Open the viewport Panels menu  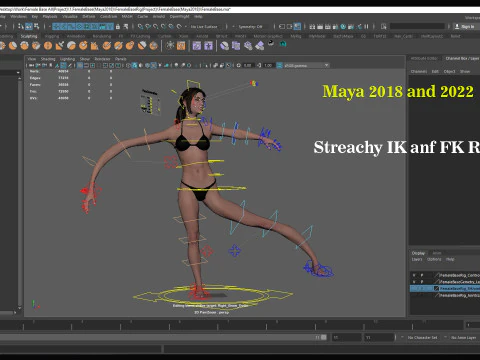[121, 59]
